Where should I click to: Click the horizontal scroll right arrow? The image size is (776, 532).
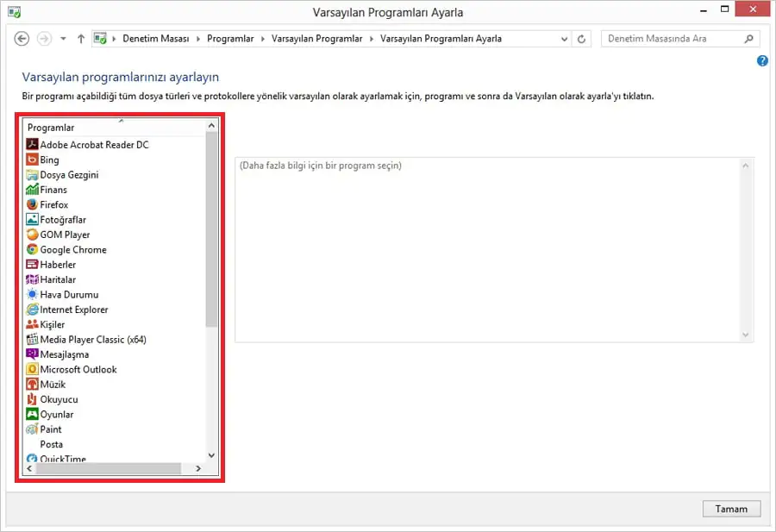click(x=198, y=469)
